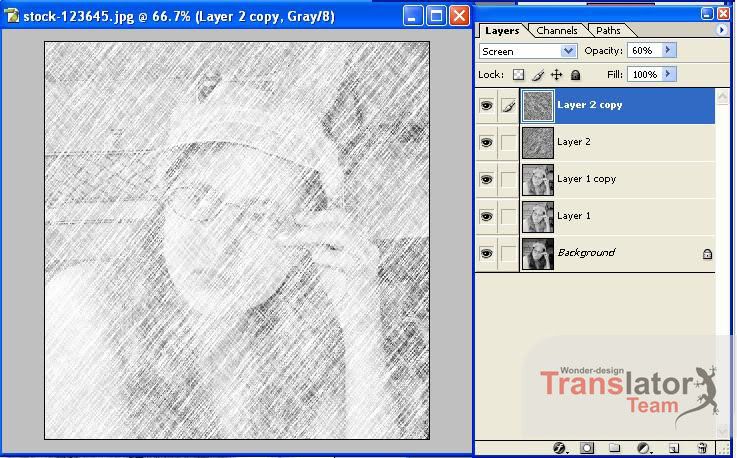Click the lock all padlock icon
This screenshot has width=737, height=458.
click(575, 75)
